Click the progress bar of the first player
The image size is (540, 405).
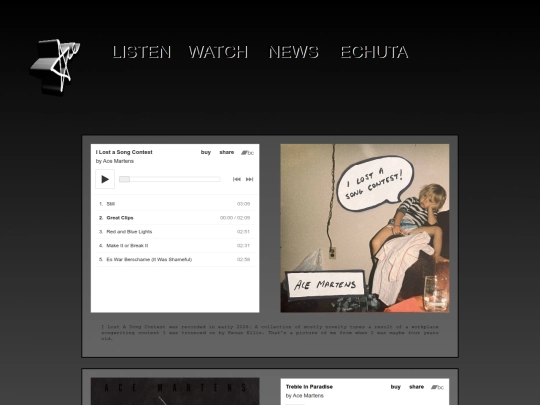point(170,179)
